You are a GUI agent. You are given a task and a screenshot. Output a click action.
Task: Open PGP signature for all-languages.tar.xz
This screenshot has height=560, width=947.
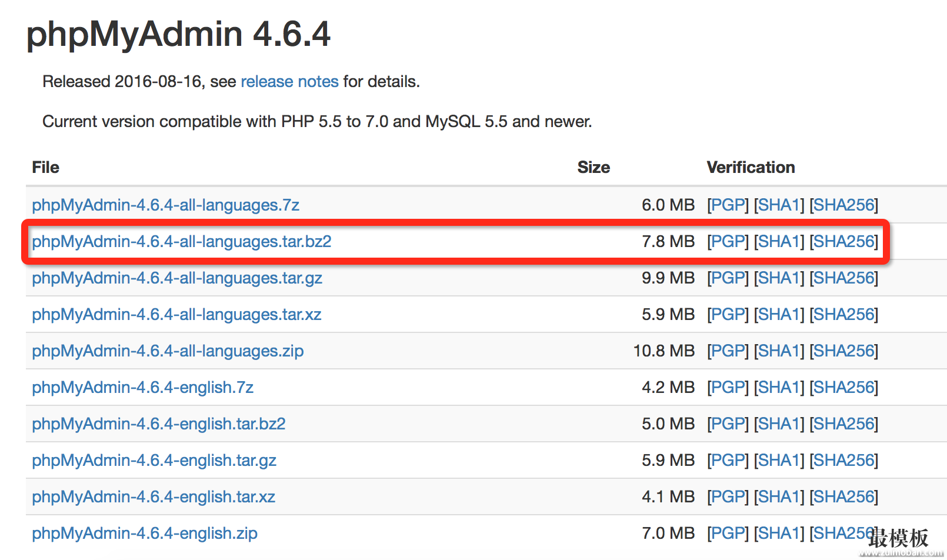tap(728, 314)
